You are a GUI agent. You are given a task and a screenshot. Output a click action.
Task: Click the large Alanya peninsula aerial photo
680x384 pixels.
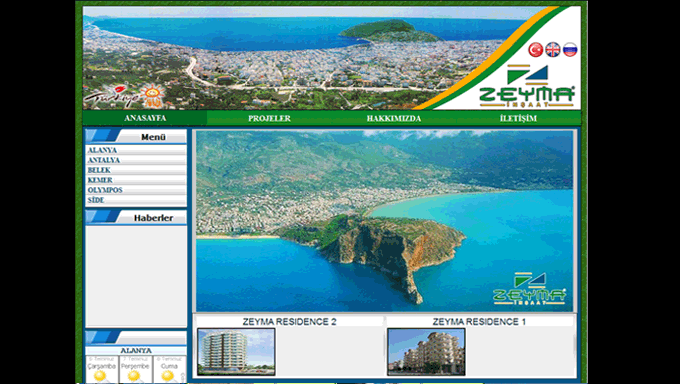click(x=384, y=220)
